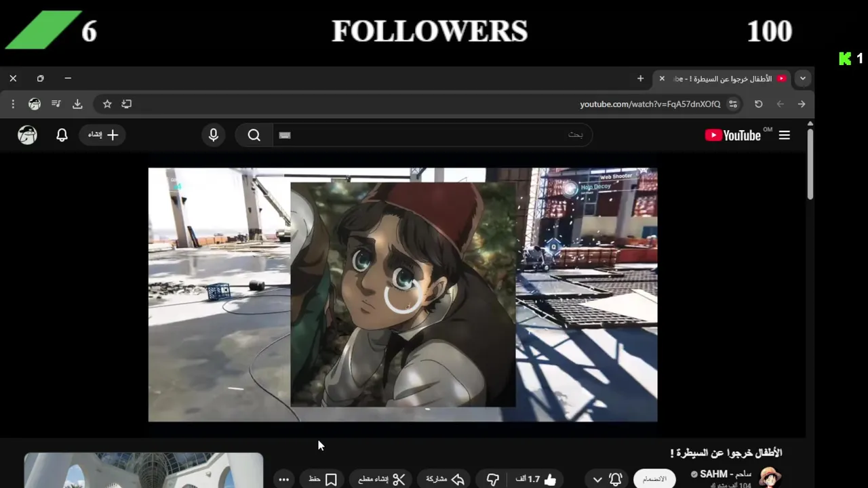The width and height of the screenshot is (868, 488).
Task: Click the browser back arrow
Action: [780, 104]
